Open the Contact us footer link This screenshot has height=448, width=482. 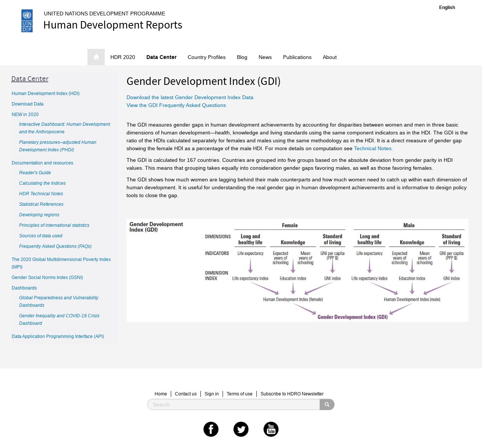[x=186, y=394]
